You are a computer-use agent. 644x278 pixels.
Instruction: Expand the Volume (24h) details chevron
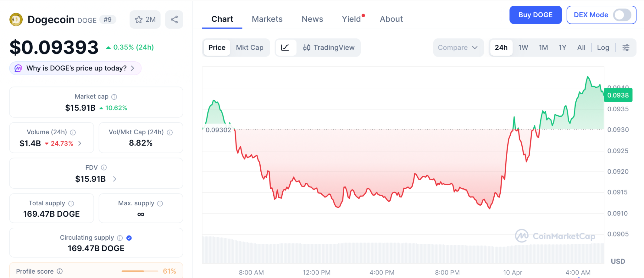click(x=80, y=143)
